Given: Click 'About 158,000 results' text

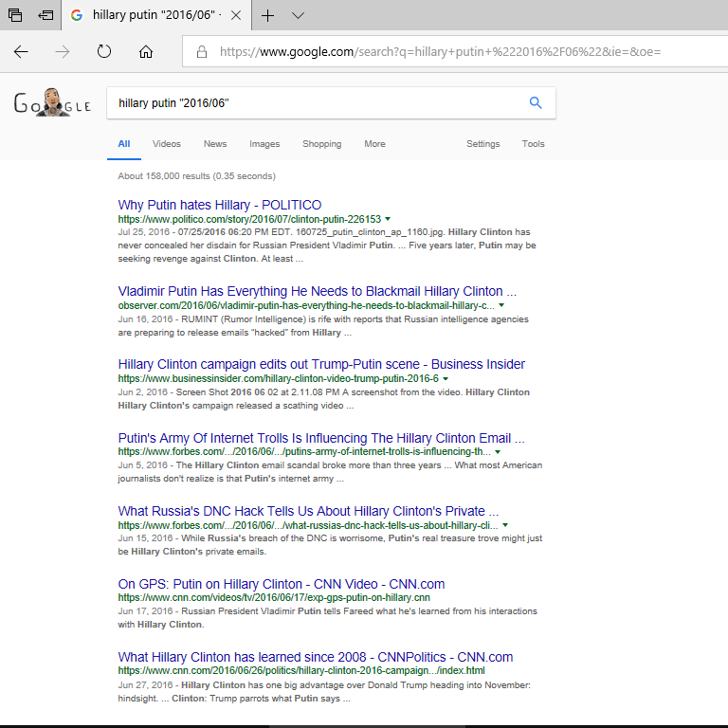Looking at the screenshot, I should [x=197, y=176].
